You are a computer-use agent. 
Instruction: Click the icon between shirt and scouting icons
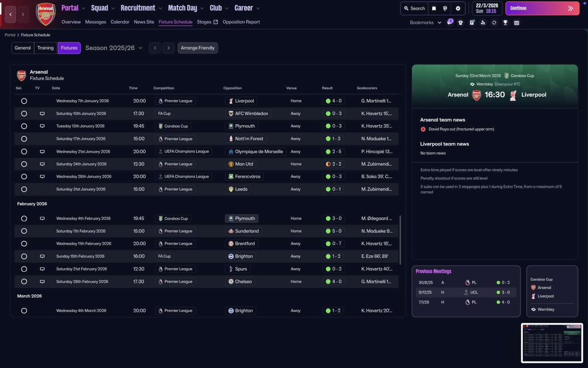[472, 23]
